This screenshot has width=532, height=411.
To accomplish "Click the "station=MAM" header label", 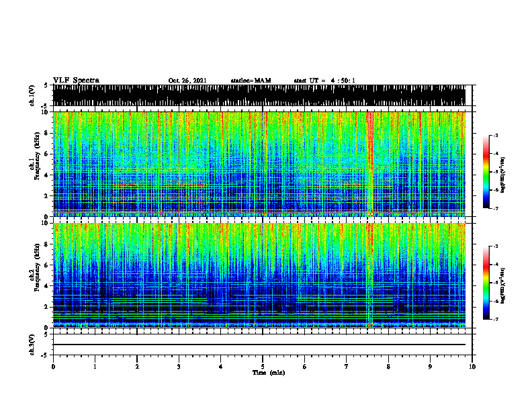I will [251, 81].
